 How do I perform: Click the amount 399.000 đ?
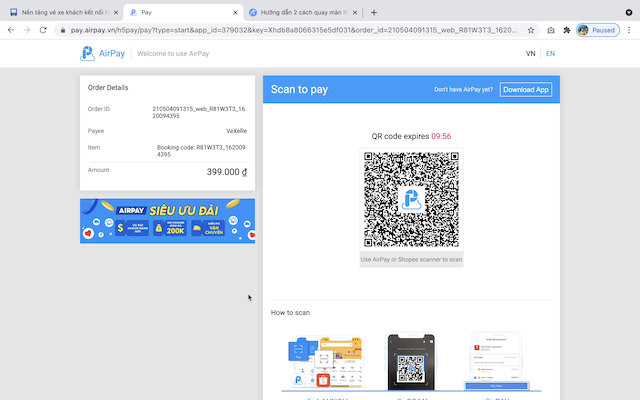[227, 172]
